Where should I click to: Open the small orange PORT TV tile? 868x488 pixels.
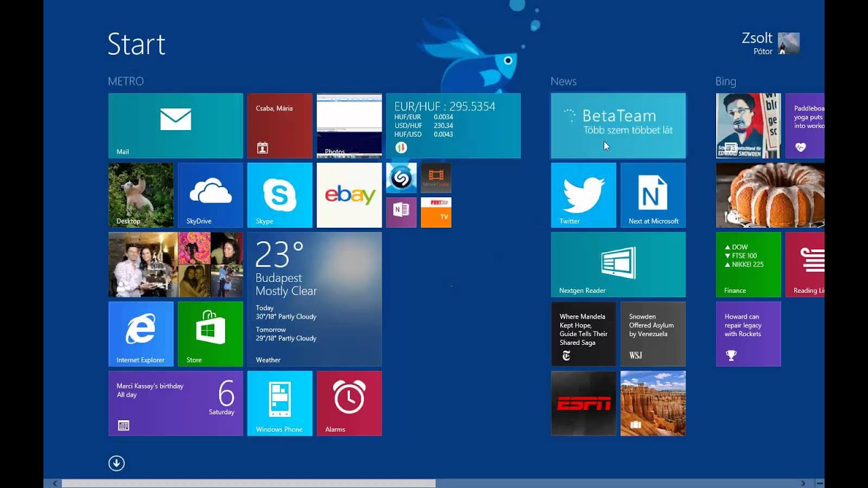pyautogui.click(x=436, y=212)
